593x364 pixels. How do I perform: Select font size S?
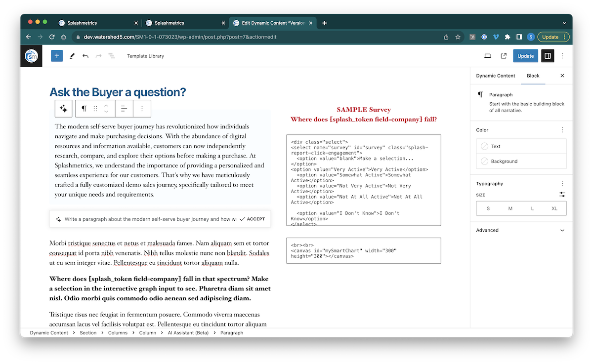(488, 208)
